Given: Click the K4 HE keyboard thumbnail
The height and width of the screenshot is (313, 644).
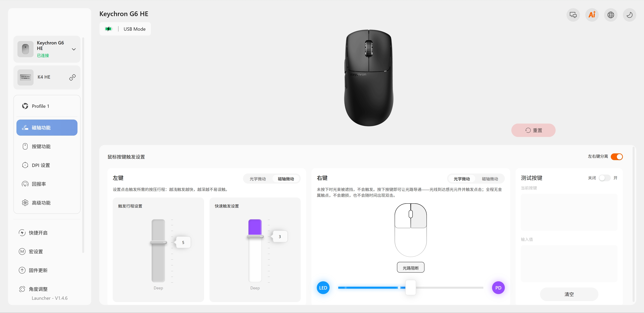Looking at the screenshot, I should pos(25,77).
